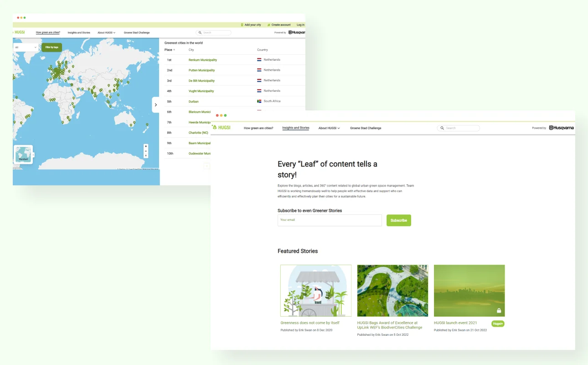The height and width of the screenshot is (365, 588).
Task: Select the Standard map style thumbnail
Action: coord(23,155)
